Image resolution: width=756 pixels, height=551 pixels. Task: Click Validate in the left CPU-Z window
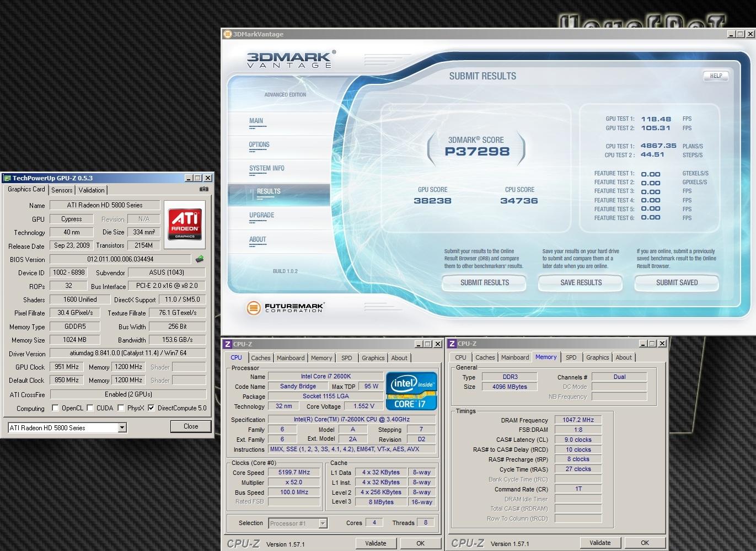coord(376,543)
